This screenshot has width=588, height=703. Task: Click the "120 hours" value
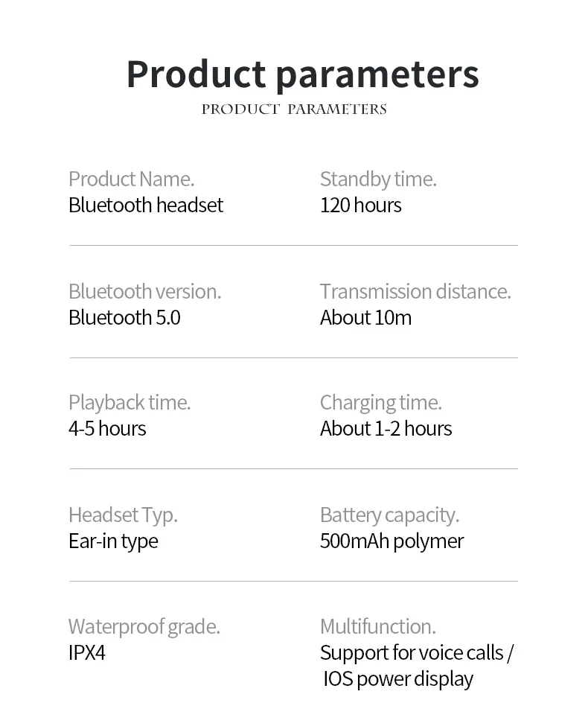coord(360,206)
